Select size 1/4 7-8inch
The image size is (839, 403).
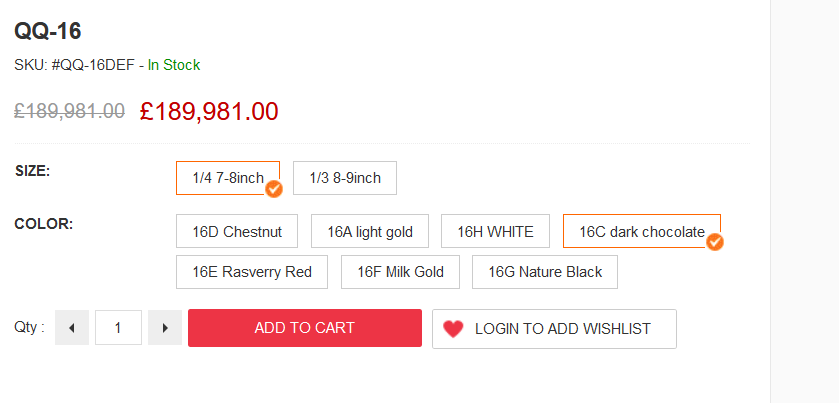point(228,178)
